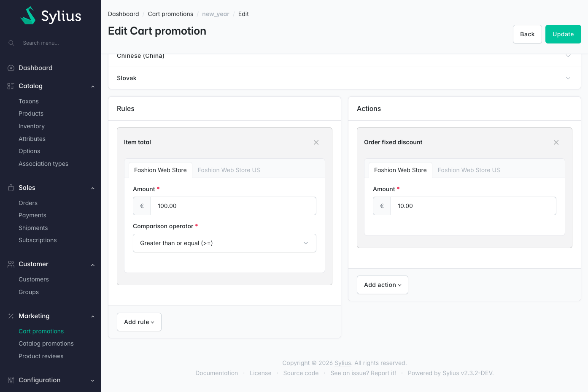Expand the Slovak translation accordion
Screen dimensions: 588x392
pos(344,78)
